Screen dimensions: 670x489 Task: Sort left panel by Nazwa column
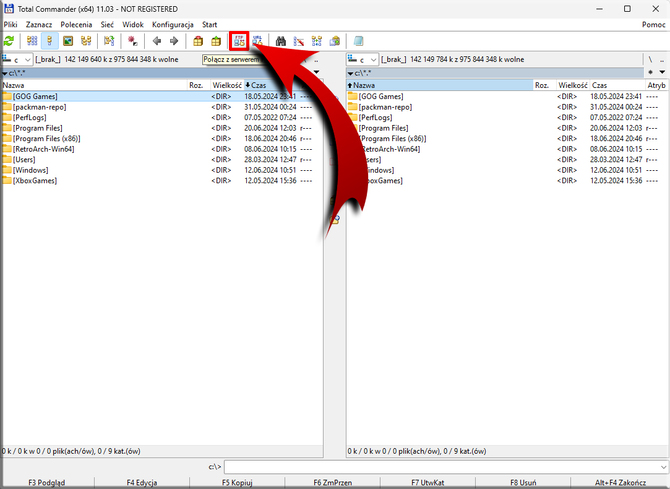pyautogui.click(x=94, y=85)
